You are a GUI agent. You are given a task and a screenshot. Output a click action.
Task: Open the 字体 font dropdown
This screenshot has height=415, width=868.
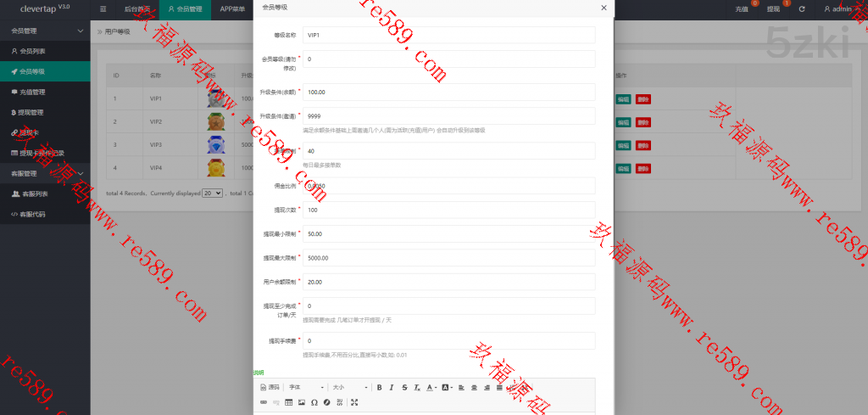306,387
